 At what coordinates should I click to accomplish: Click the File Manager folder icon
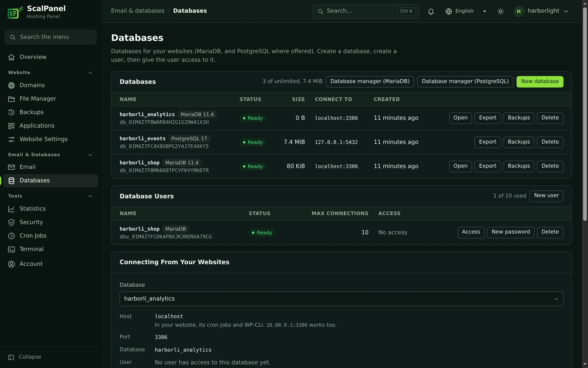[11, 99]
